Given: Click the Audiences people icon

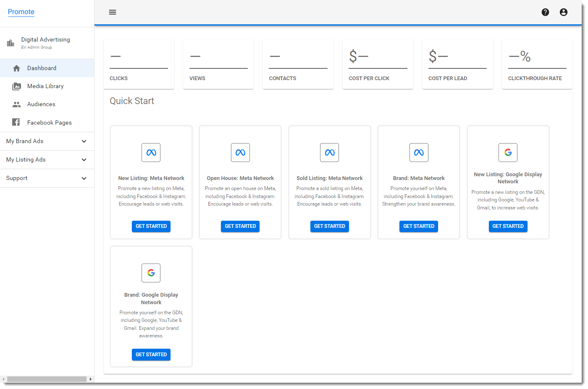Looking at the screenshot, I should tap(16, 104).
